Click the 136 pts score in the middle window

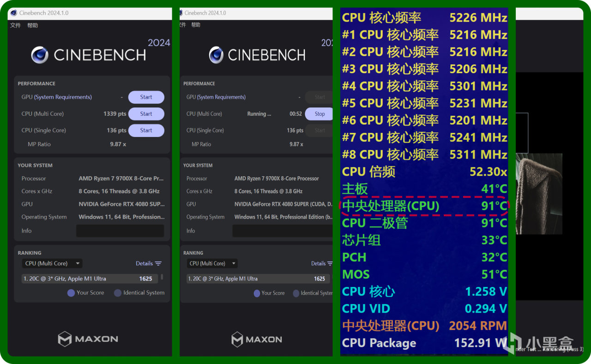295,130
